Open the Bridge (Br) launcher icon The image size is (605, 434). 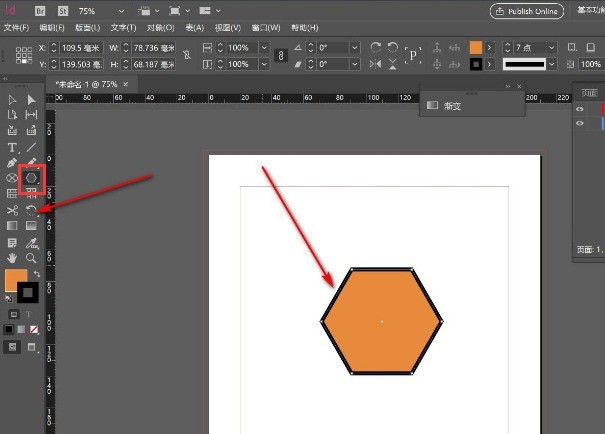(41, 10)
